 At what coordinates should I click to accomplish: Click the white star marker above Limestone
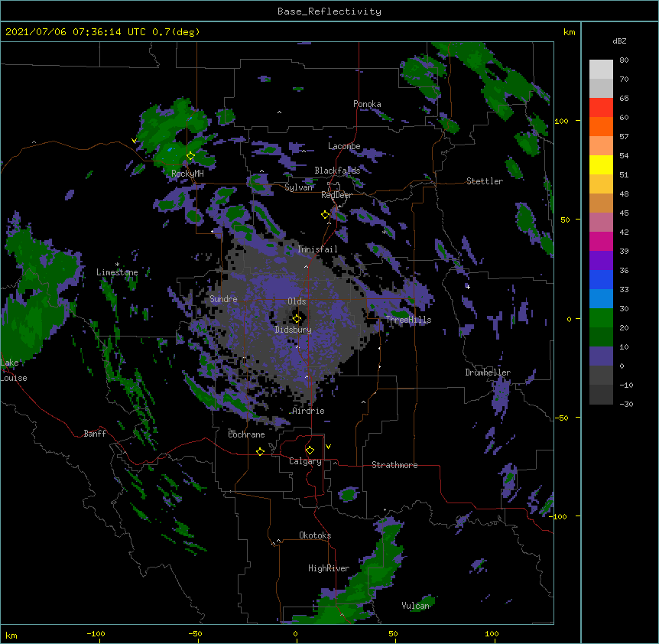(x=117, y=265)
